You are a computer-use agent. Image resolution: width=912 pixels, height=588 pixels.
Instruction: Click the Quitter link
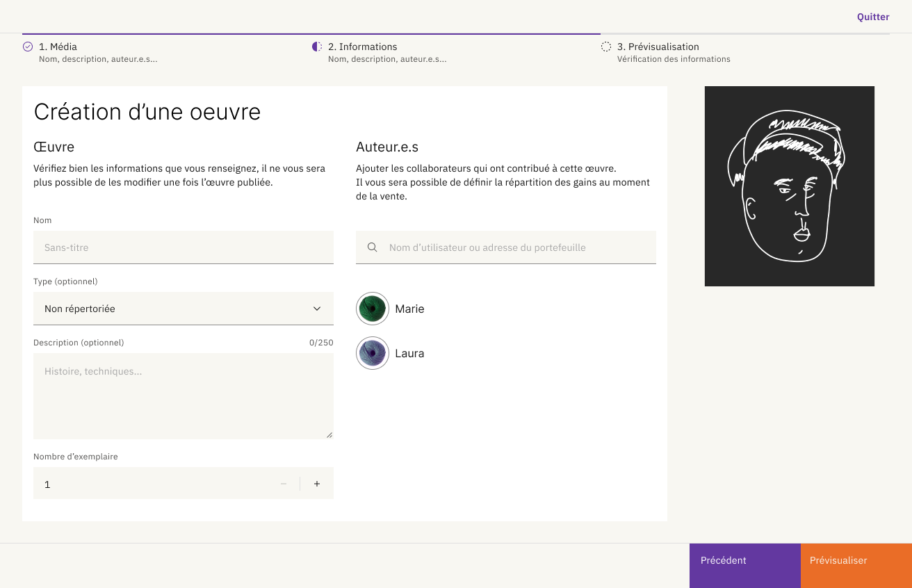(873, 17)
